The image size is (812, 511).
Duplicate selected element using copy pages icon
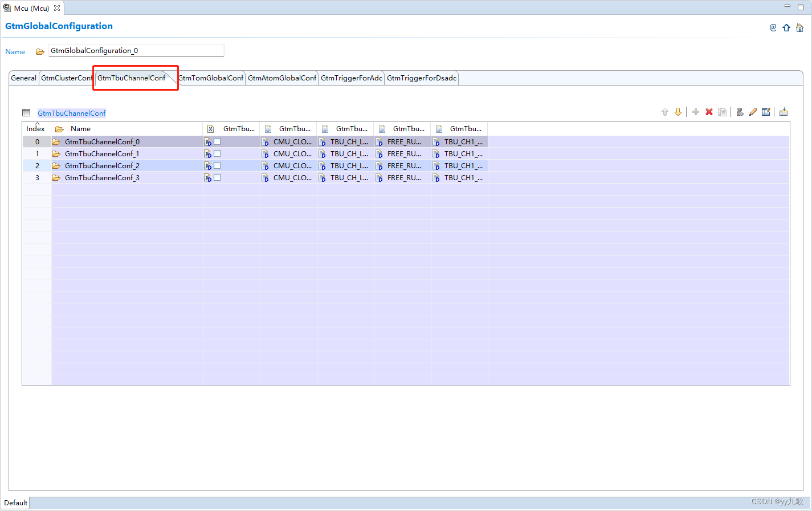coord(722,112)
